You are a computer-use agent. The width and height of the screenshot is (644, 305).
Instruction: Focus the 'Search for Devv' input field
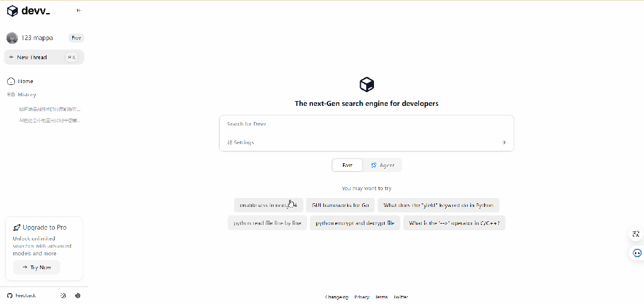366,124
